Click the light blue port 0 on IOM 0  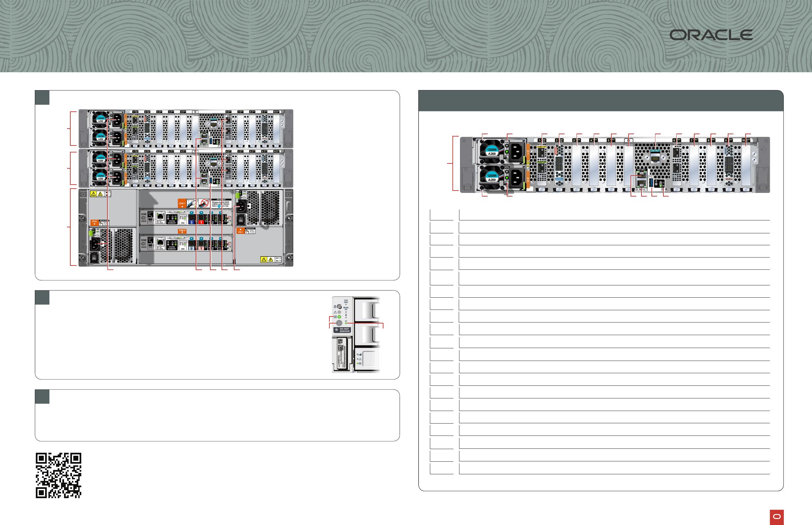[192, 246]
